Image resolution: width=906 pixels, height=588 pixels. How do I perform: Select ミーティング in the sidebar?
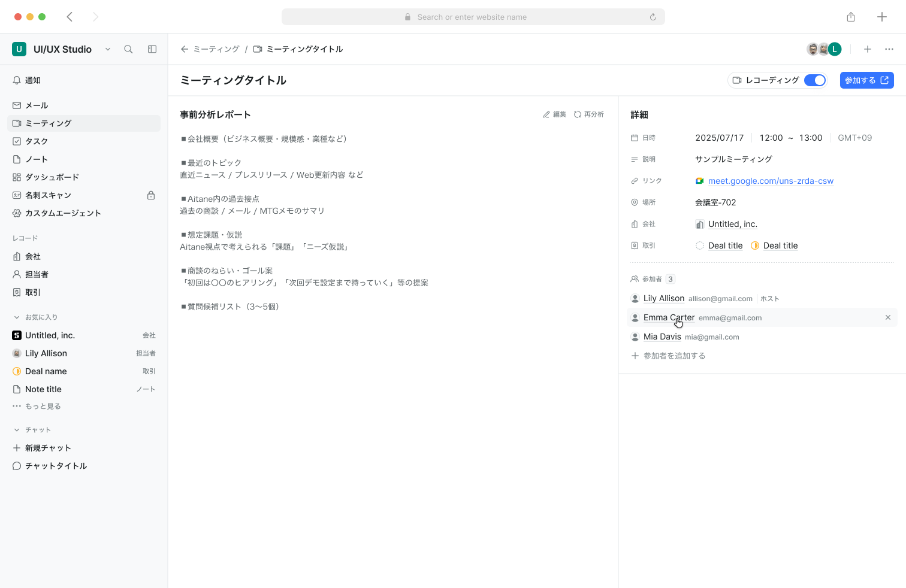click(84, 123)
